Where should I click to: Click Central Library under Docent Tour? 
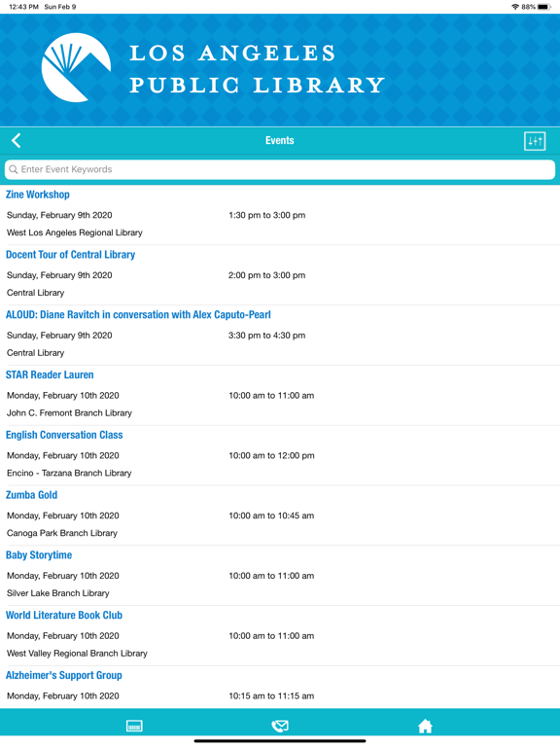(x=35, y=293)
